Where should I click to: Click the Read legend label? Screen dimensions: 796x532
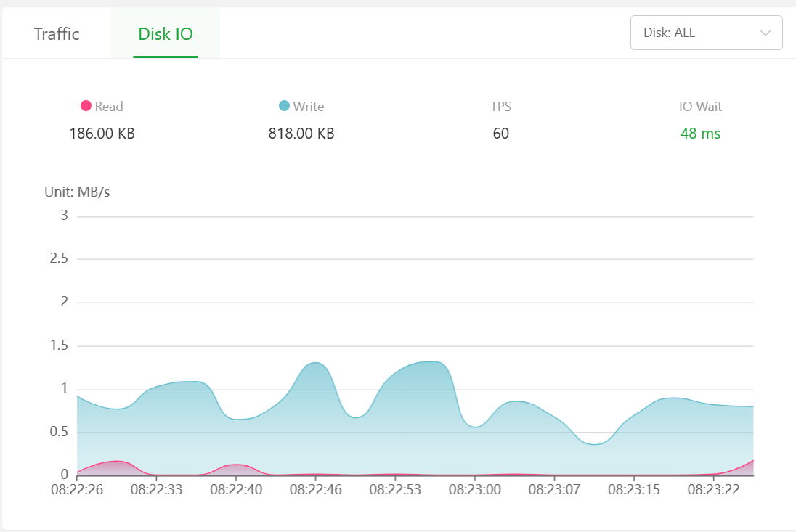[109, 107]
